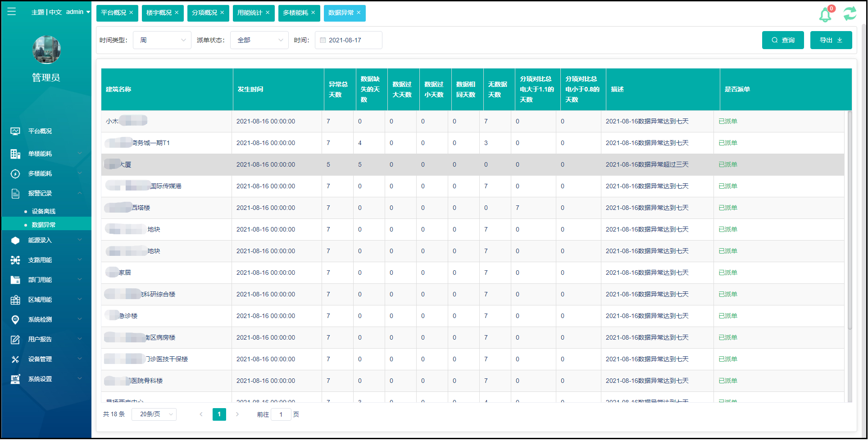Viewport: 868px width, 441px height.
Task: Open the 时间类型 dropdown
Action: pos(162,40)
